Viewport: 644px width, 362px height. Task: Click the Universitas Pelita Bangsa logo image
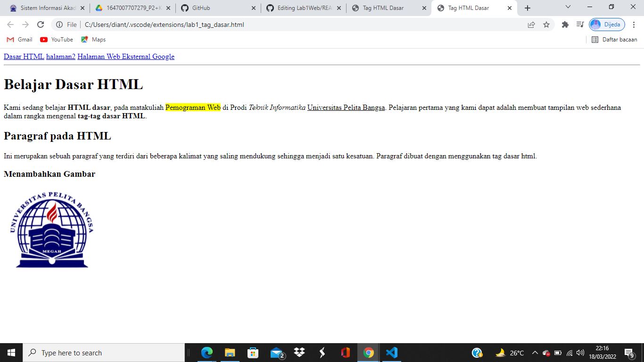[52, 230]
